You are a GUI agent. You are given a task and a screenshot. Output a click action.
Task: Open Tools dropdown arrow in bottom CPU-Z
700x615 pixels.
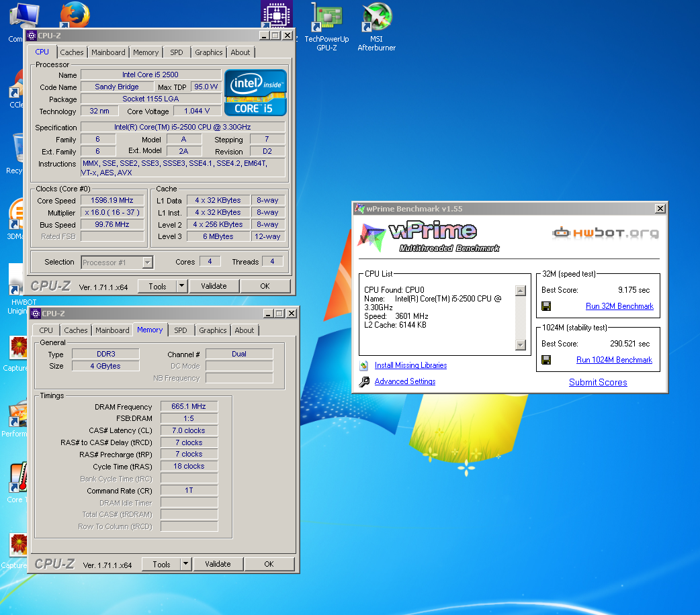185,564
